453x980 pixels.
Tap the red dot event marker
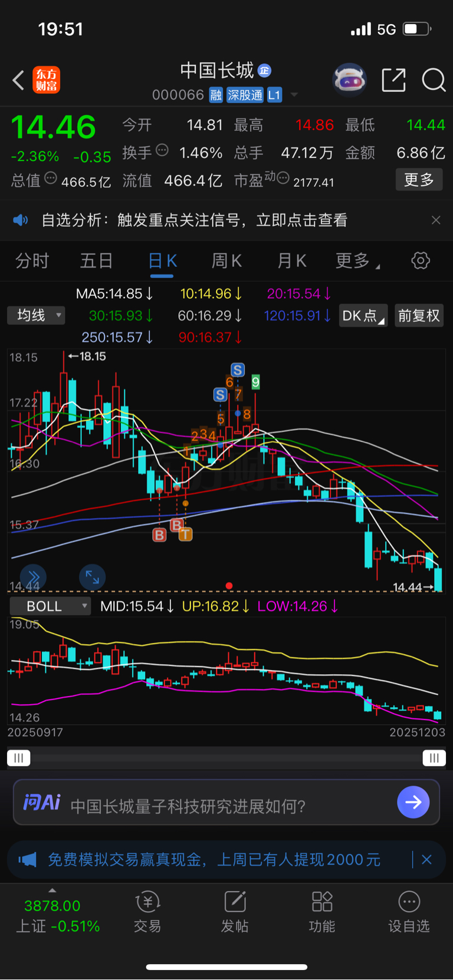(x=229, y=586)
